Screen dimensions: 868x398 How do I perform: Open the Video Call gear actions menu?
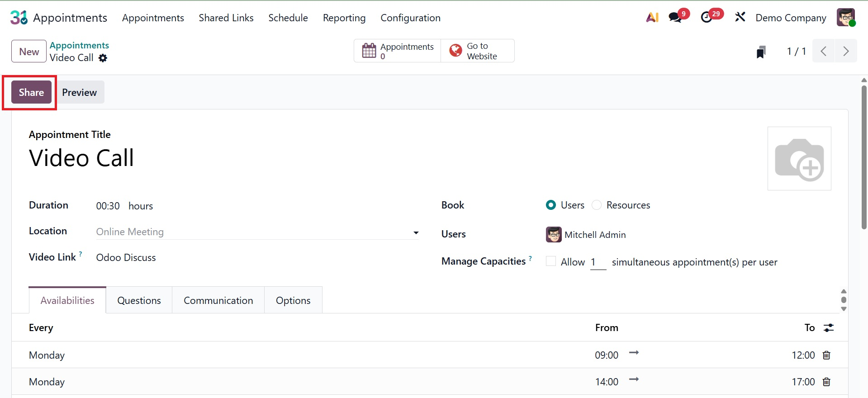(103, 58)
